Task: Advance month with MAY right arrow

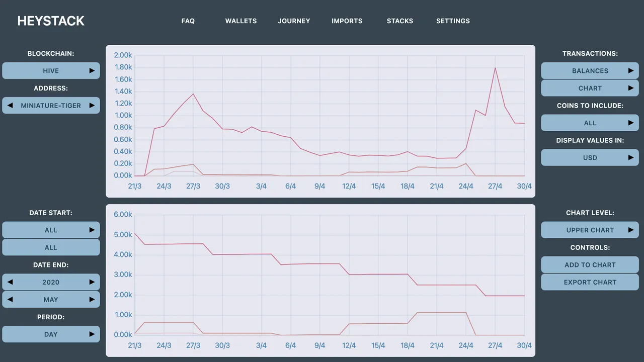Action: (x=92, y=299)
